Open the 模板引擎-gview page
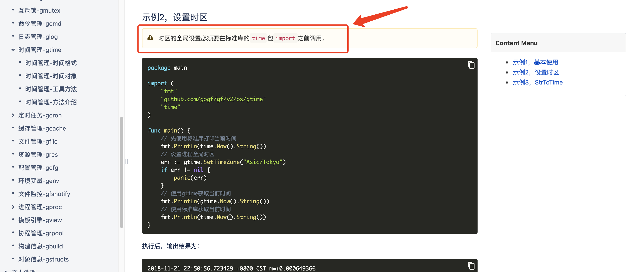This screenshot has height=272, width=644. pos(40,220)
